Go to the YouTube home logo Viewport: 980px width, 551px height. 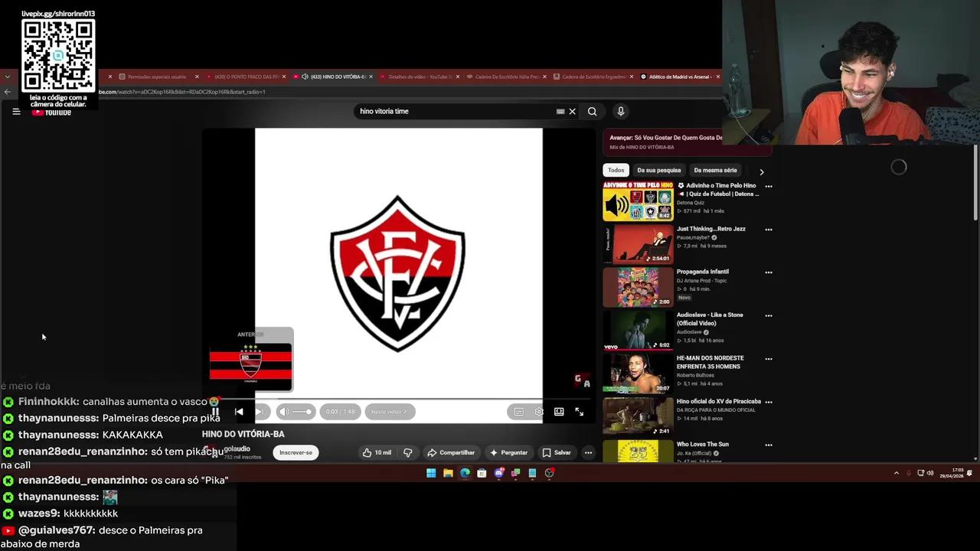click(x=51, y=112)
